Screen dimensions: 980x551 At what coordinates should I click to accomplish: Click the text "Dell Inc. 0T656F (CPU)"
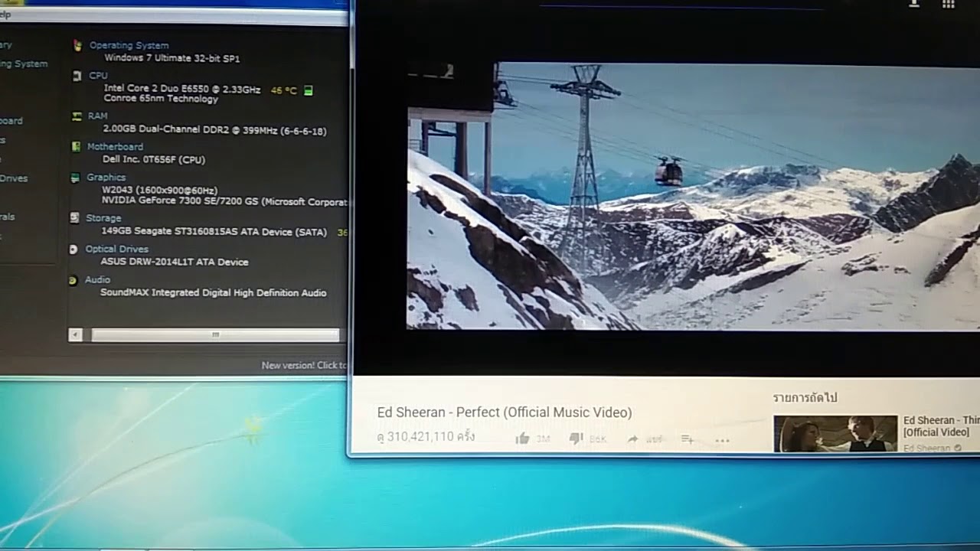pos(154,159)
